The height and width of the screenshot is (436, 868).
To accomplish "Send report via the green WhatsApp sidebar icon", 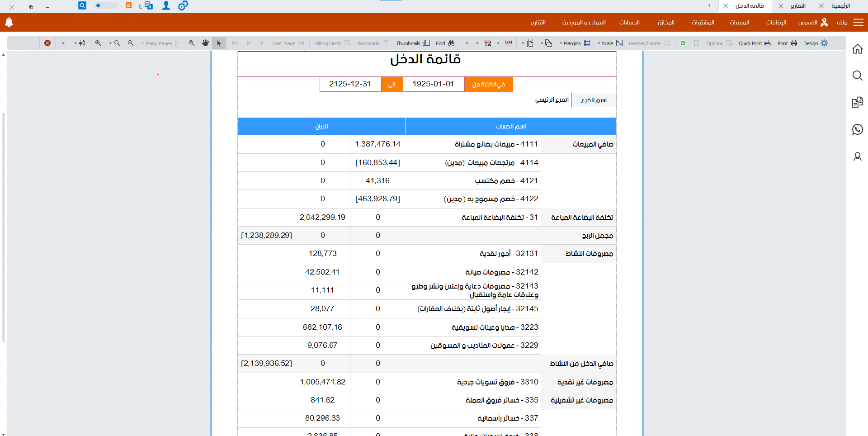I will [x=857, y=130].
